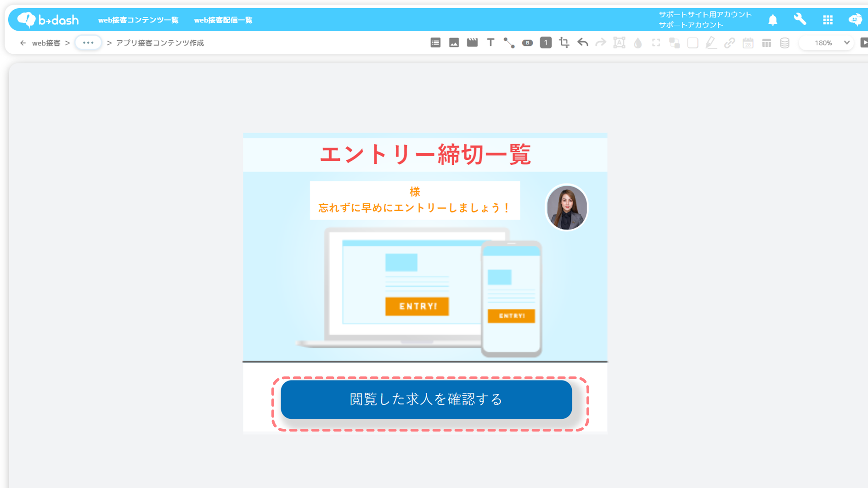Select the image insert tool

[x=454, y=43]
